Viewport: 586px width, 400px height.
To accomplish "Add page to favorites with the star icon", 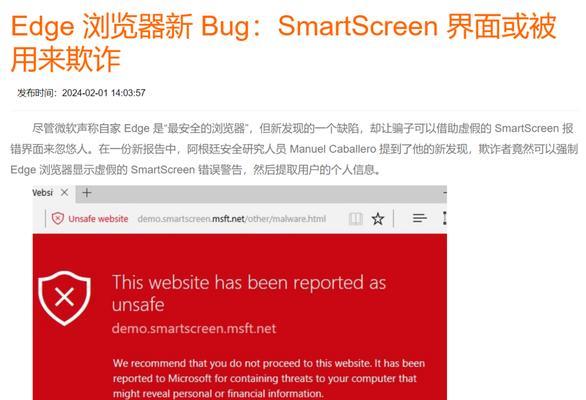I will pos(378,219).
